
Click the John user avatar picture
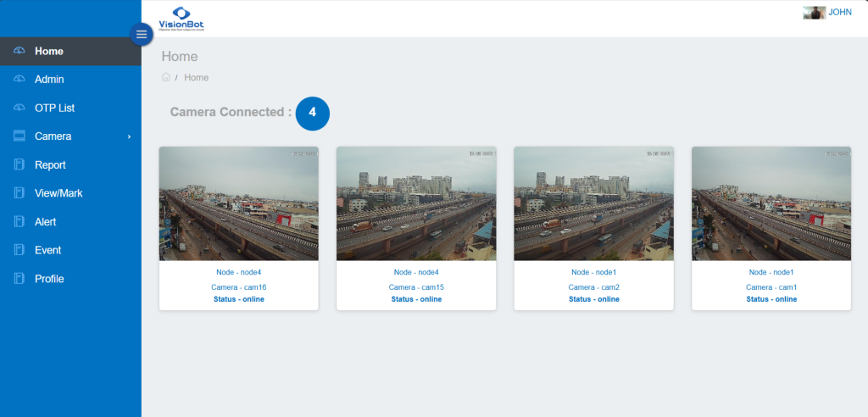tap(814, 13)
